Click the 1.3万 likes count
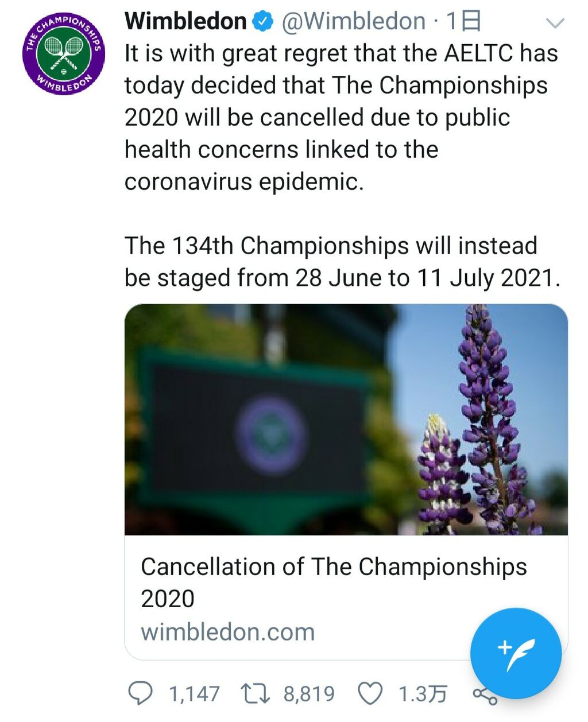 click(423, 694)
